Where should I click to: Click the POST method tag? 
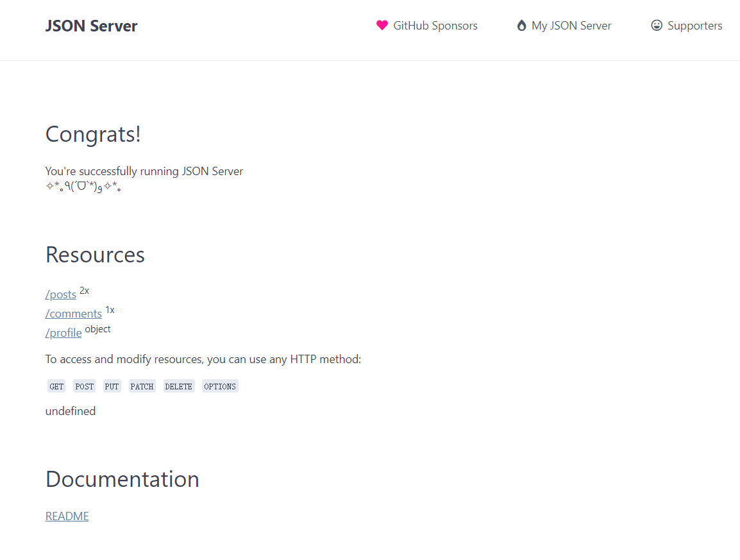point(85,386)
